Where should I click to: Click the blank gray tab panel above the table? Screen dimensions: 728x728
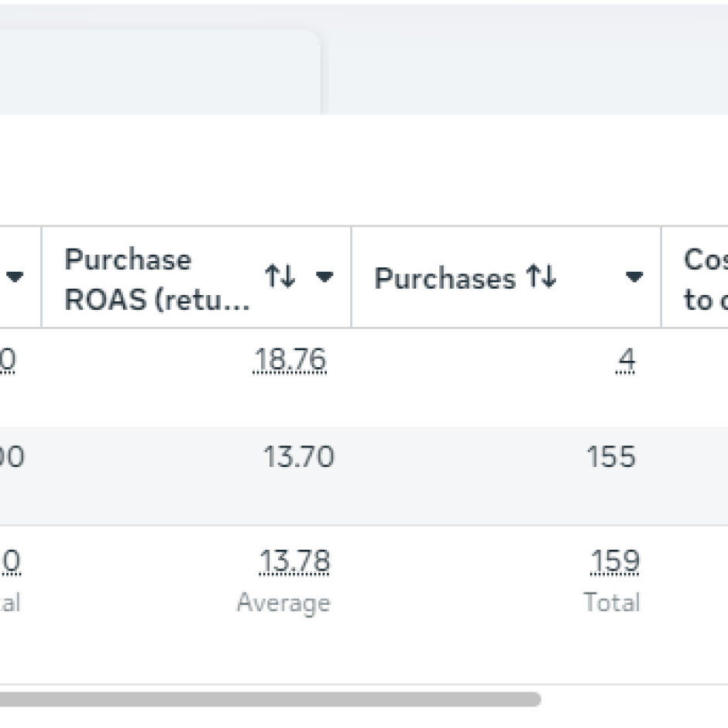coord(160,72)
